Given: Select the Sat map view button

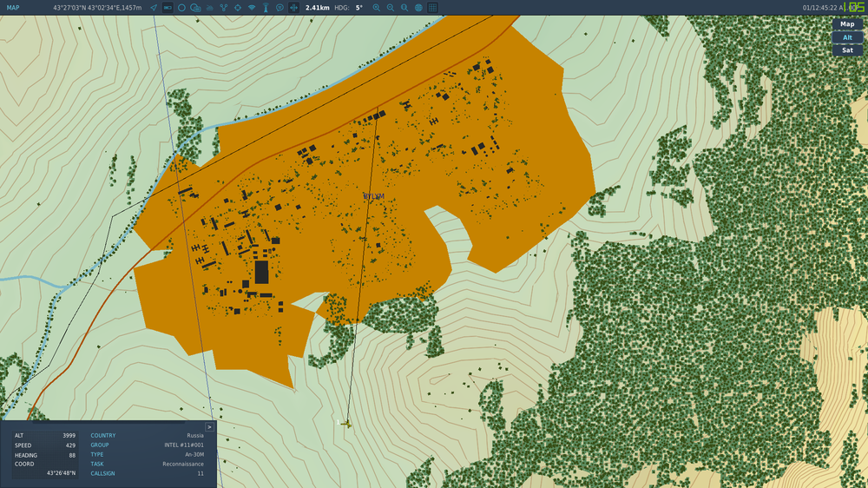Looking at the screenshot, I should click(x=847, y=50).
